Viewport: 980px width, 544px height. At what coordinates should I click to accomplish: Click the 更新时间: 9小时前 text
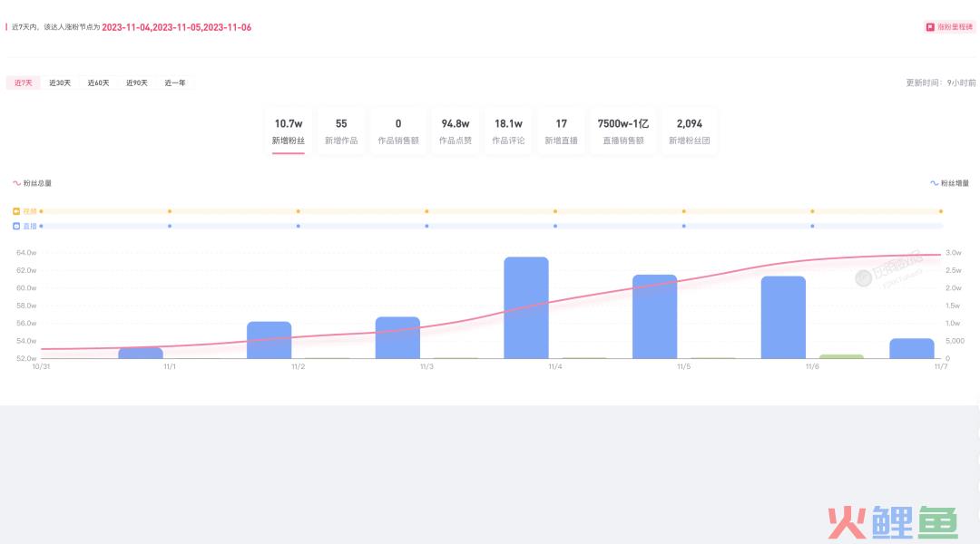coord(941,83)
